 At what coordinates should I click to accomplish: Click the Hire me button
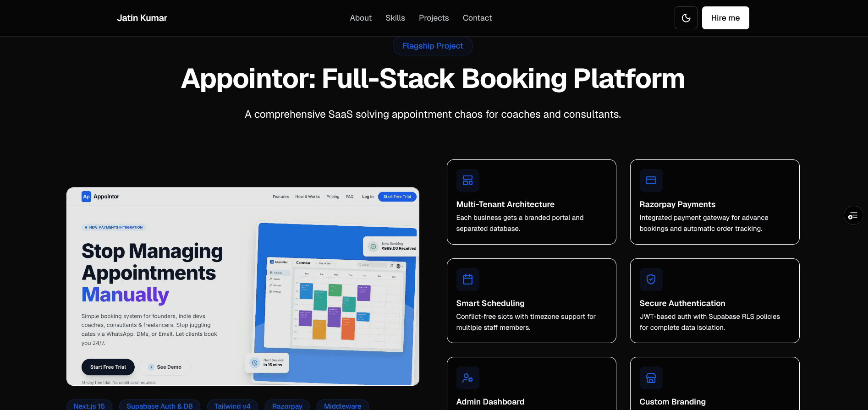(725, 18)
